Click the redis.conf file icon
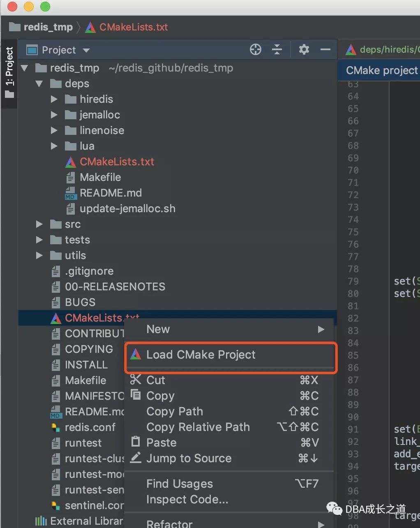420x528 pixels. coord(56,428)
